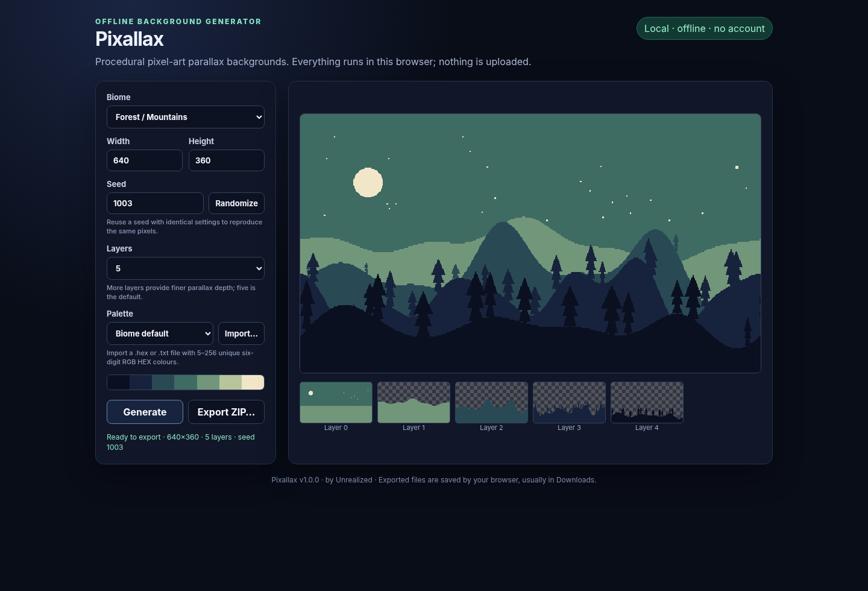Viewport: 868px width, 591px height.
Task: Click the large parallax preview canvas
Action: pyautogui.click(x=530, y=243)
